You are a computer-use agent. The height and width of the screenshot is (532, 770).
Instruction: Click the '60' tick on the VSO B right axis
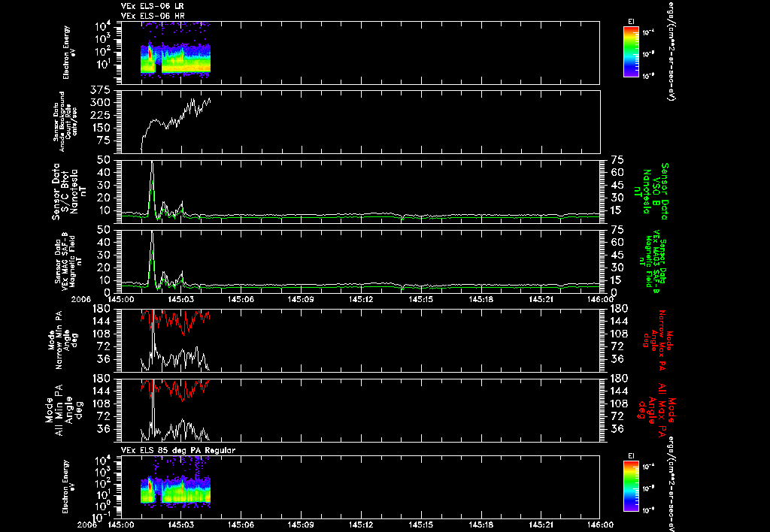(x=617, y=172)
